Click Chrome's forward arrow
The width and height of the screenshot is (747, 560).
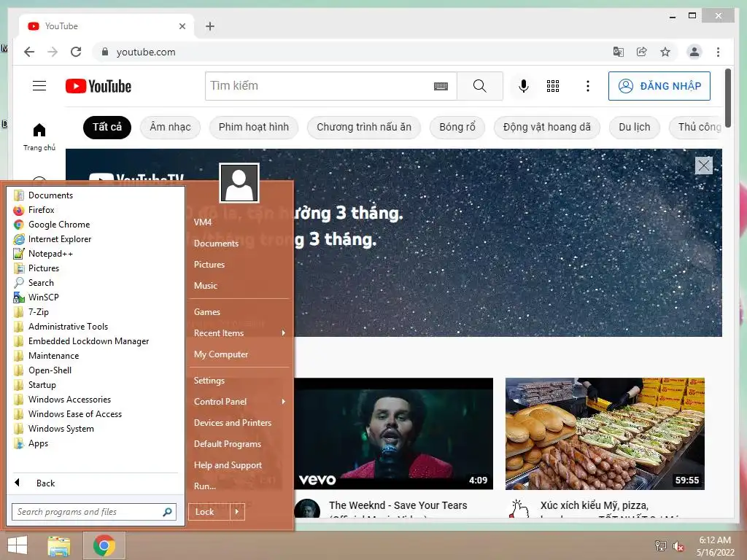click(53, 52)
